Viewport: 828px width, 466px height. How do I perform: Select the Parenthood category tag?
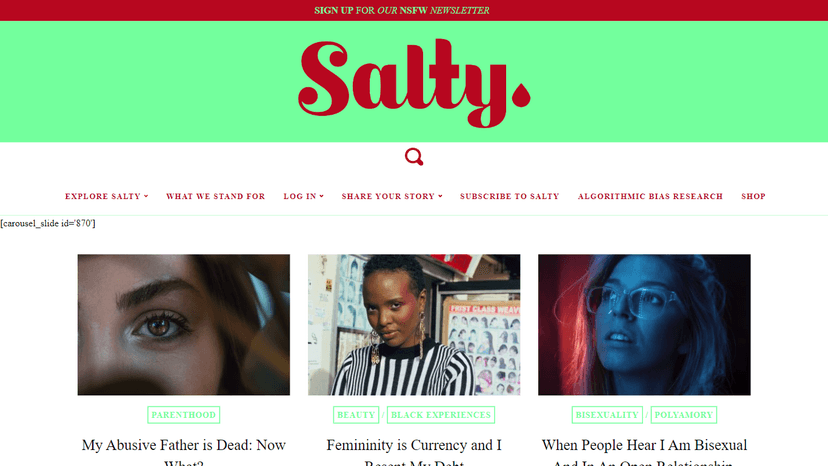184,415
